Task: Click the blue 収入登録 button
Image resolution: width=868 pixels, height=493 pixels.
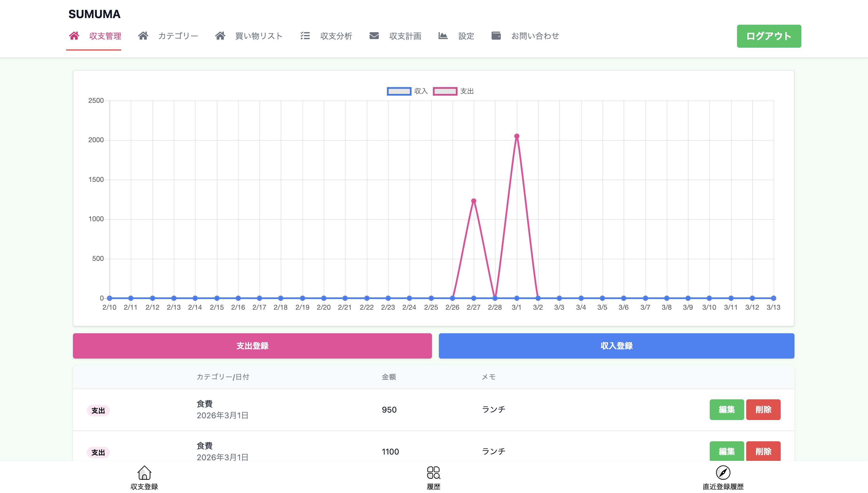Action: (x=616, y=346)
